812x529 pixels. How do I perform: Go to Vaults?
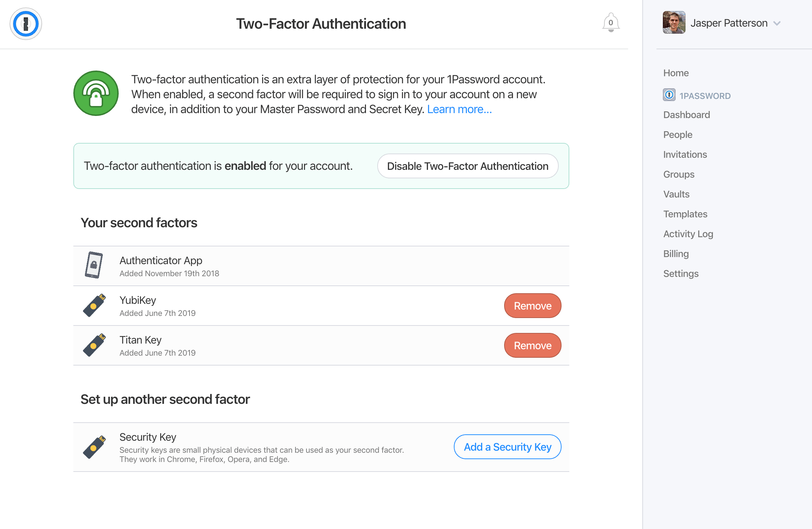pyautogui.click(x=676, y=194)
